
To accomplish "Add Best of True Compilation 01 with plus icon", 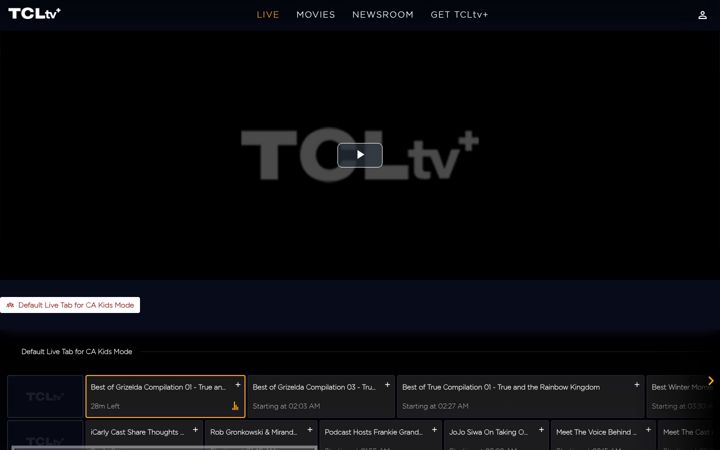I will point(637,385).
